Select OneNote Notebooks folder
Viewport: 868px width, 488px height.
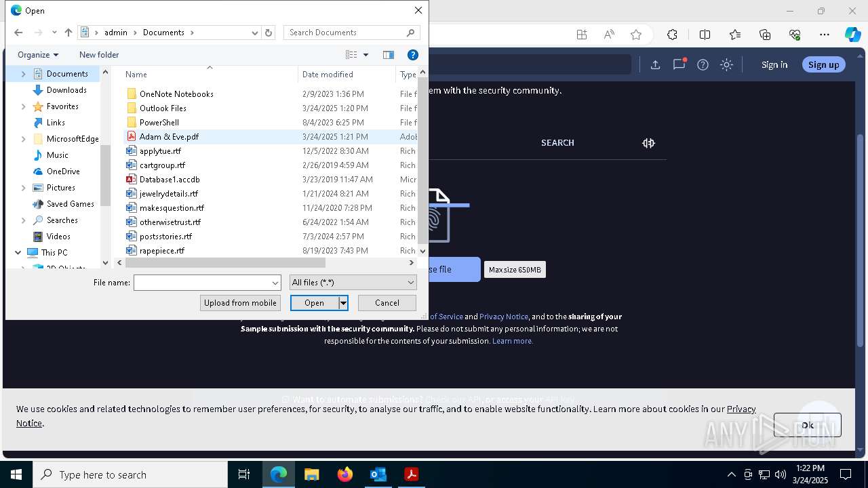coord(176,94)
